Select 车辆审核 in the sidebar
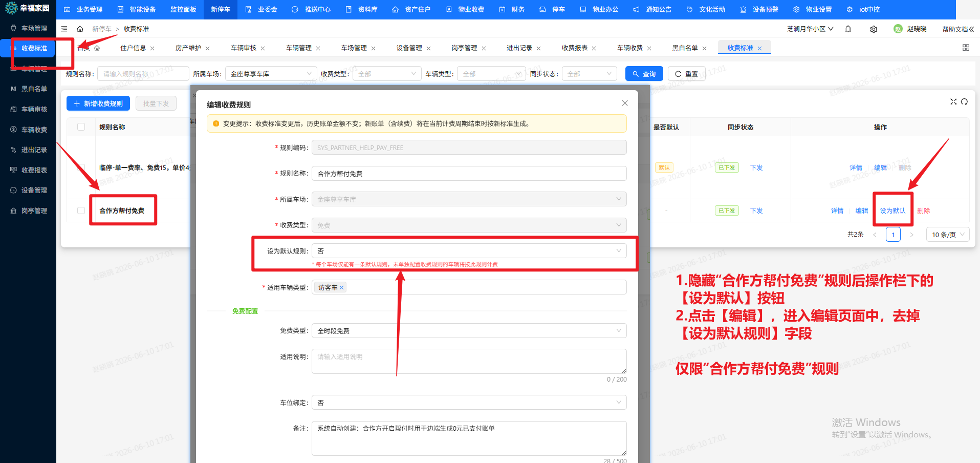This screenshot has width=980, height=463. (x=28, y=109)
